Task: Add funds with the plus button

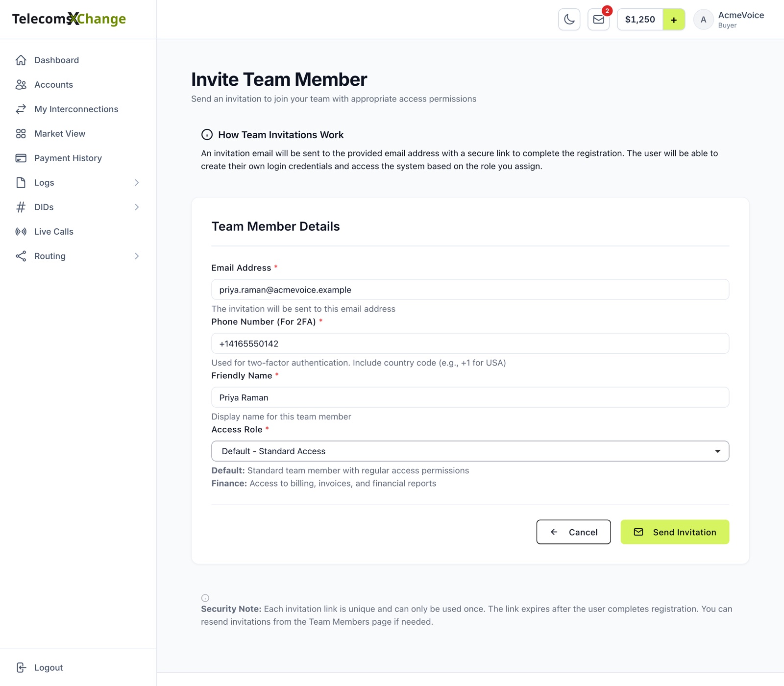Action: coord(674,20)
